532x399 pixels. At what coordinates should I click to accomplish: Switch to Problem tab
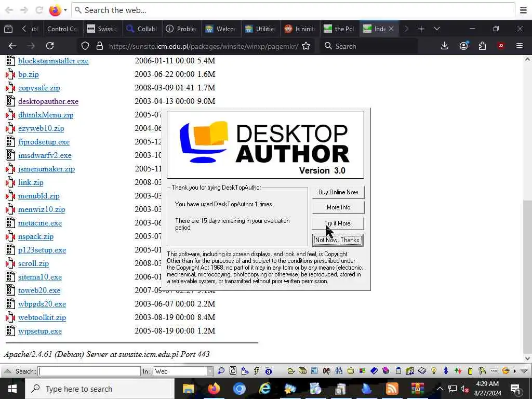(181, 29)
